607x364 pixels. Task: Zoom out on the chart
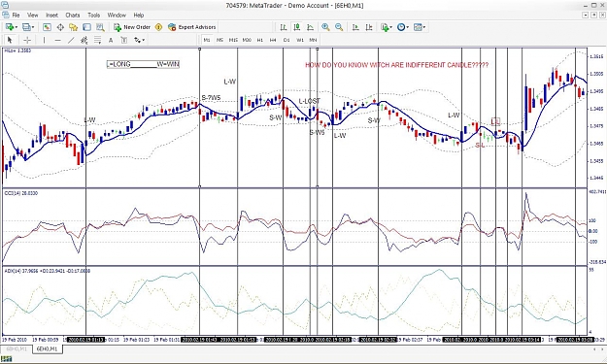pyautogui.click(x=339, y=27)
